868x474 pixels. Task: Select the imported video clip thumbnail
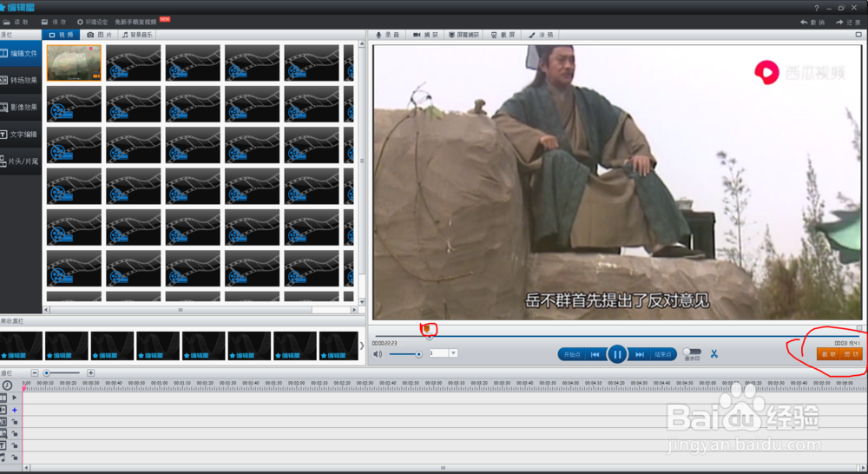tap(74, 63)
